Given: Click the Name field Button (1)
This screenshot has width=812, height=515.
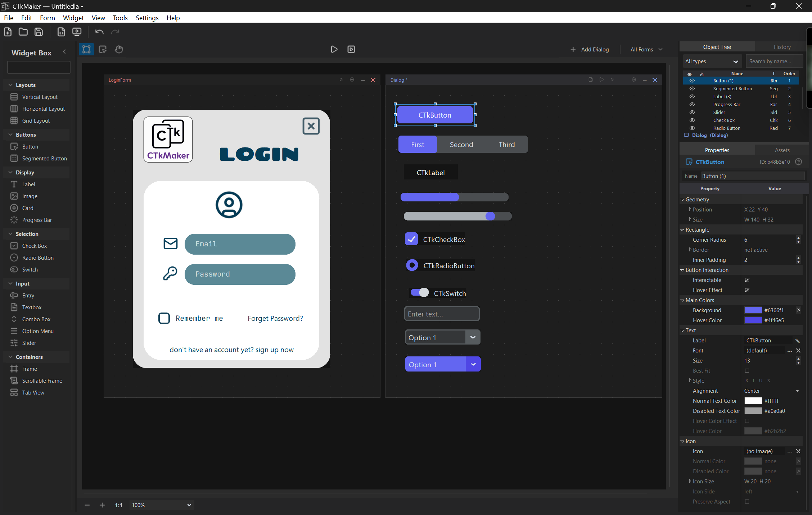Looking at the screenshot, I should click(x=753, y=176).
